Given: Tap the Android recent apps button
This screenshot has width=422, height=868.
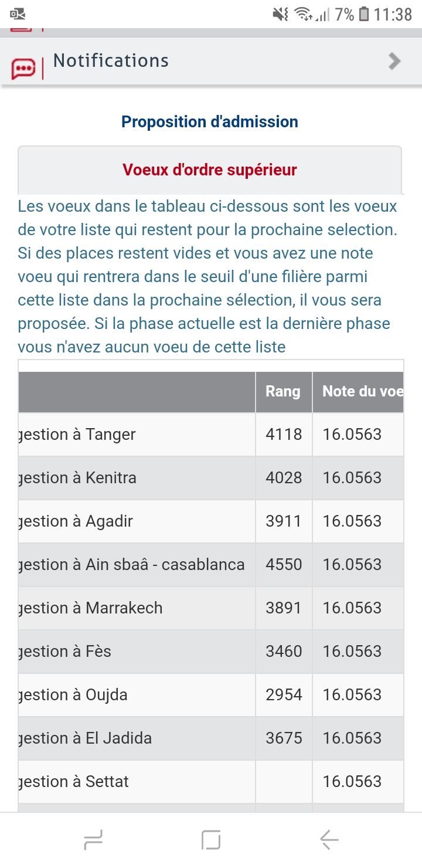Looking at the screenshot, I should pos(94,840).
